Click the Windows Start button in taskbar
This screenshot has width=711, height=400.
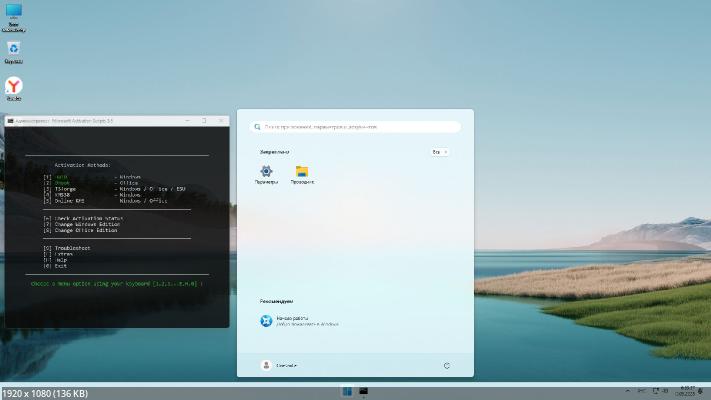347,391
